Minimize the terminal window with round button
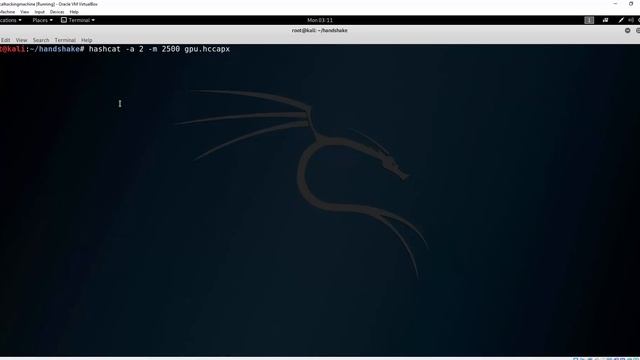The image size is (640, 360). coord(627,31)
